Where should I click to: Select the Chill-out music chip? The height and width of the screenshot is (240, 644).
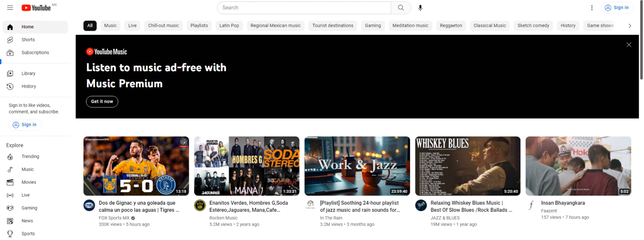coord(163,26)
